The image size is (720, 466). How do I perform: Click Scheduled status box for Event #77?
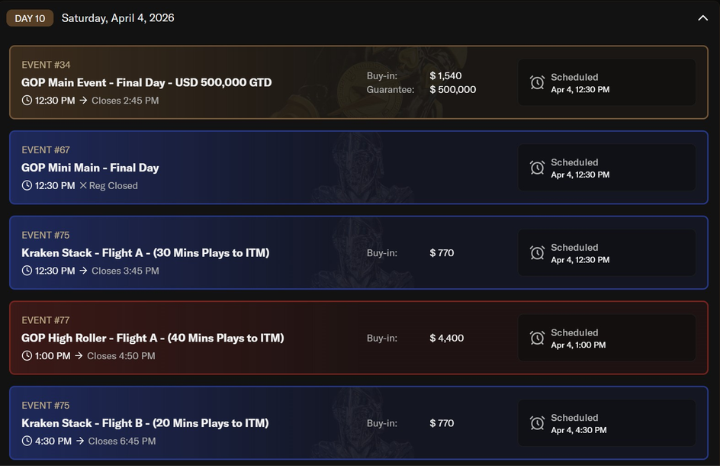pyautogui.click(x=606, y=338)
